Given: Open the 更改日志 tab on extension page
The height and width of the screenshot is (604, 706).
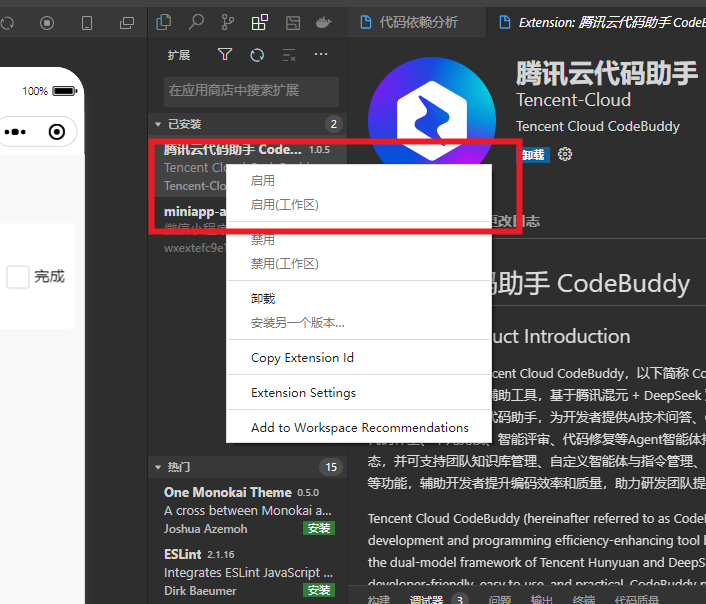Looking at the screenshot, I should click(x=516, y=221).
